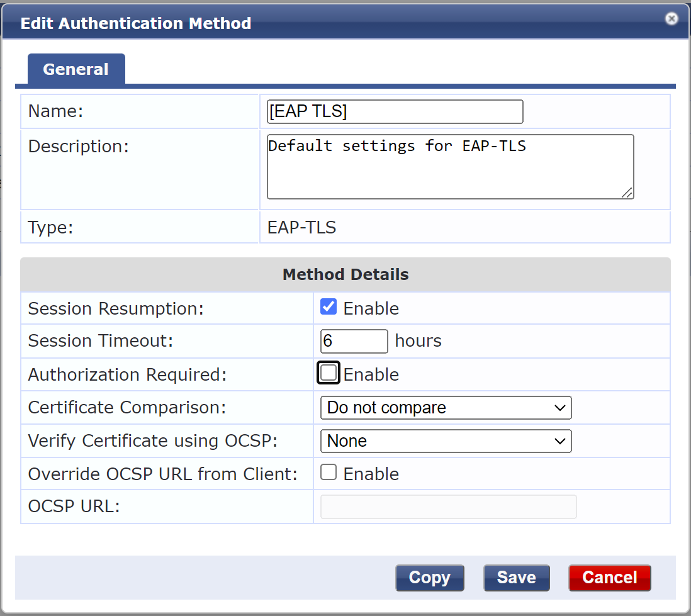Screen dimensions: 691x616
Task: Click the Verify Certificate using OCSP label
Action: pos(153,441)
